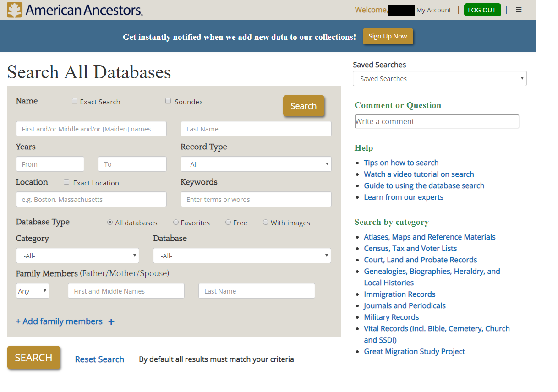Click the American Ancestors logo
The image size is (558, 392).
click(75, 10)
